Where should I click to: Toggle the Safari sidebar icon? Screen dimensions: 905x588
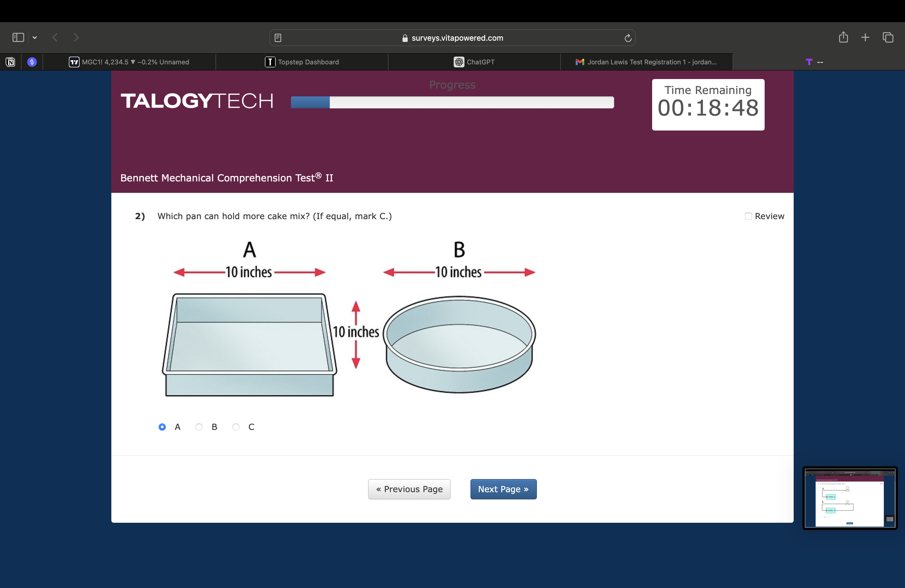tap(18, 37)
